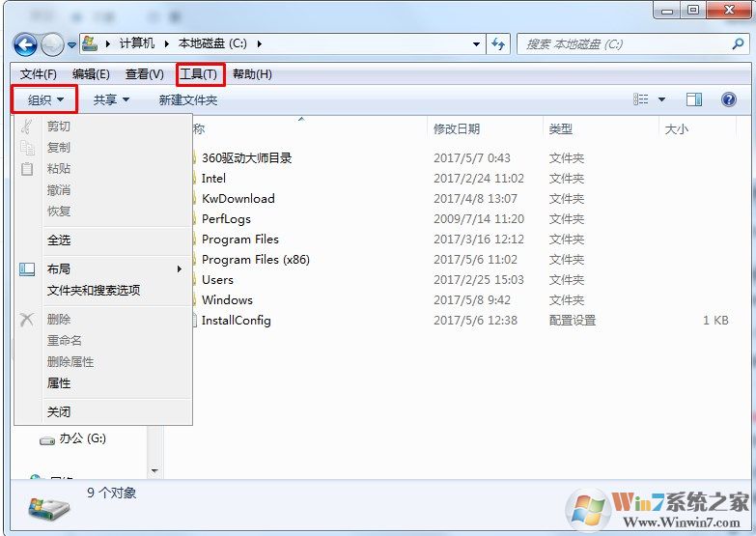This screenshot has width=756, height=536.
Task: Open the 工具(T) menu
Action: 199,74
